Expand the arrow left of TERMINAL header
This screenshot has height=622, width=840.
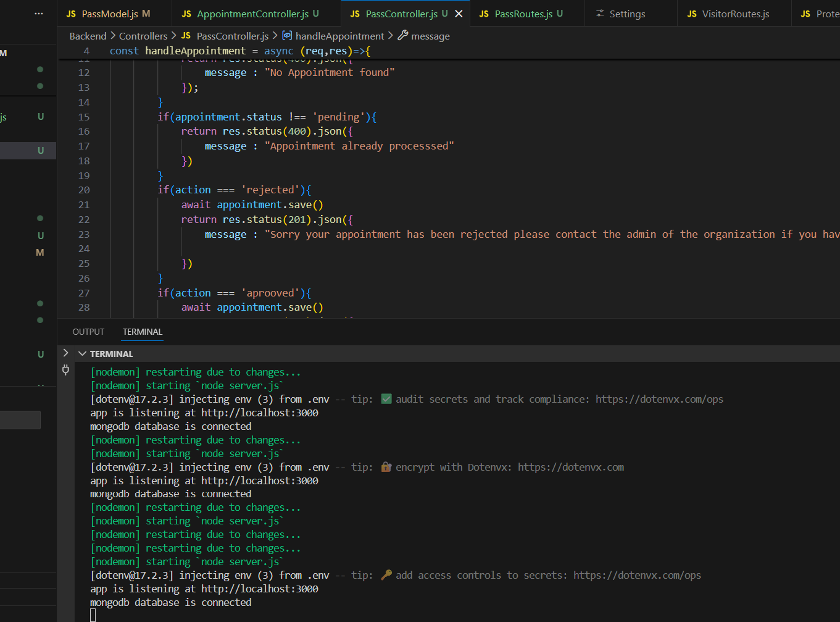65,353
